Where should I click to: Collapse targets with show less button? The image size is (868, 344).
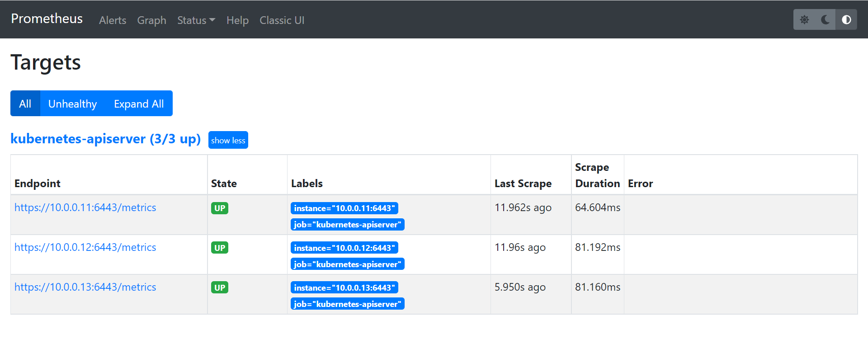pos(228,140)
